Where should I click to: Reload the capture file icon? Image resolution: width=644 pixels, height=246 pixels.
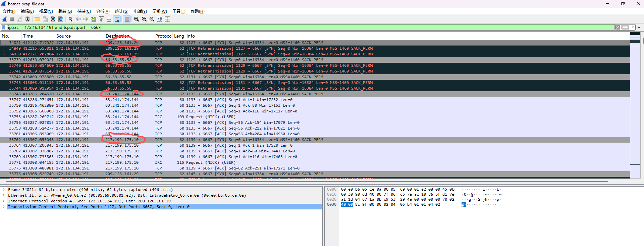[61, 19]
